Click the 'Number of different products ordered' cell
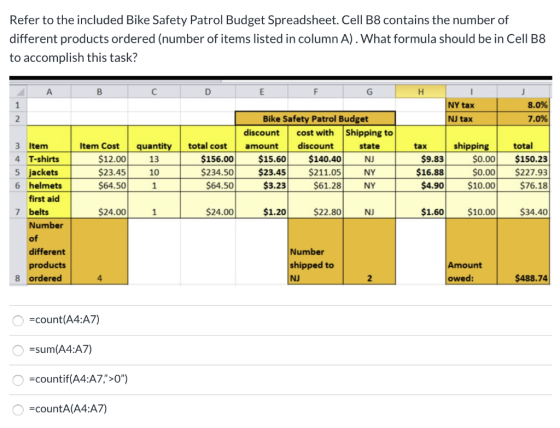The image size is (560, 428). coord(49,251)
